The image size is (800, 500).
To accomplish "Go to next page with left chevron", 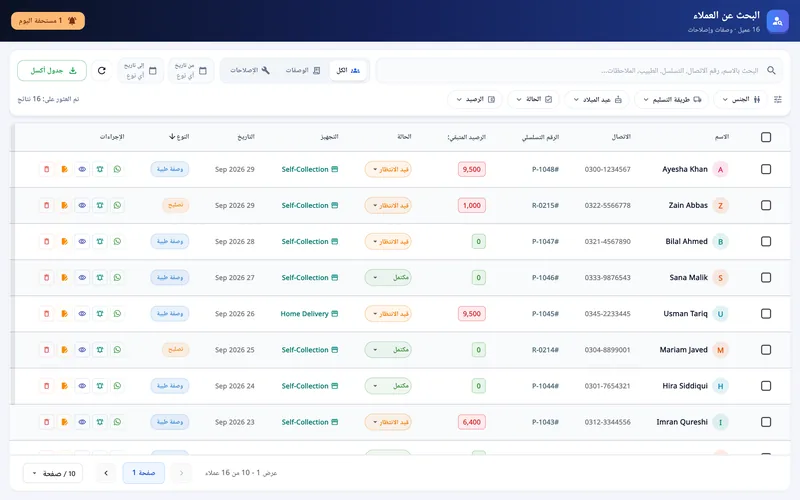I will point(106,473).
